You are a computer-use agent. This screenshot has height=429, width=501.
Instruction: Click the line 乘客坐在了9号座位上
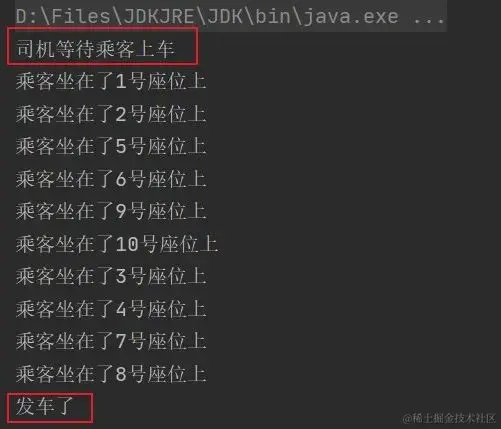111,211
